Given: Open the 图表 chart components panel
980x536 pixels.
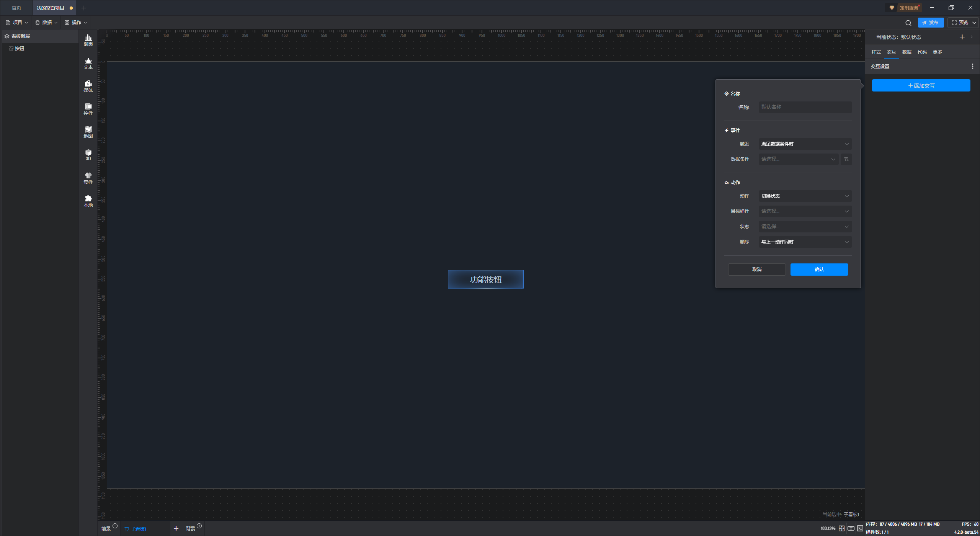Looking at the screenshot, I should (88, 40).
